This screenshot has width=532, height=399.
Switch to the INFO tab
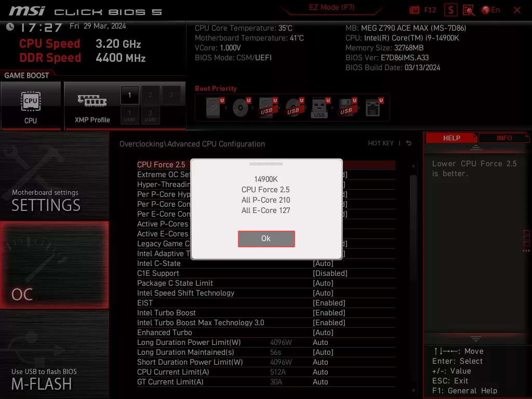pos(503,138)
